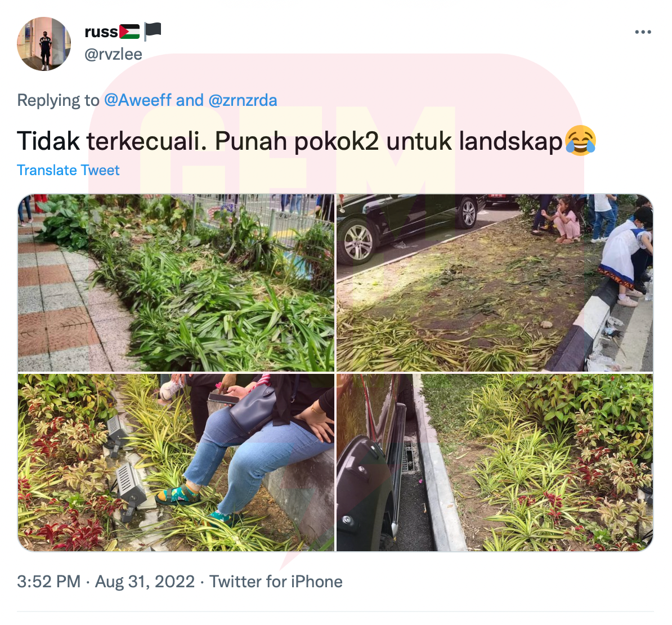
Task: Click russ profile avatar picture
Action: 44,44
